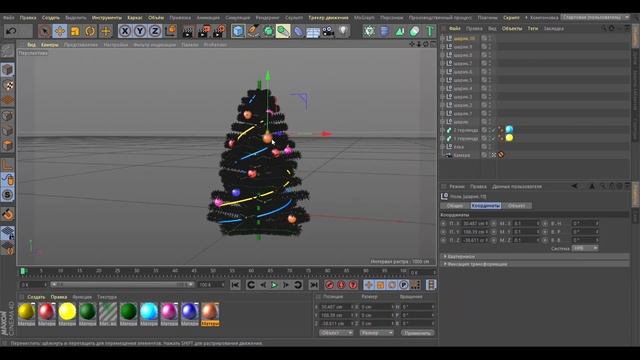Click the cyan material tag on гирлянда
This screenshot has width=640, height=360.
(x=509, y=130)
